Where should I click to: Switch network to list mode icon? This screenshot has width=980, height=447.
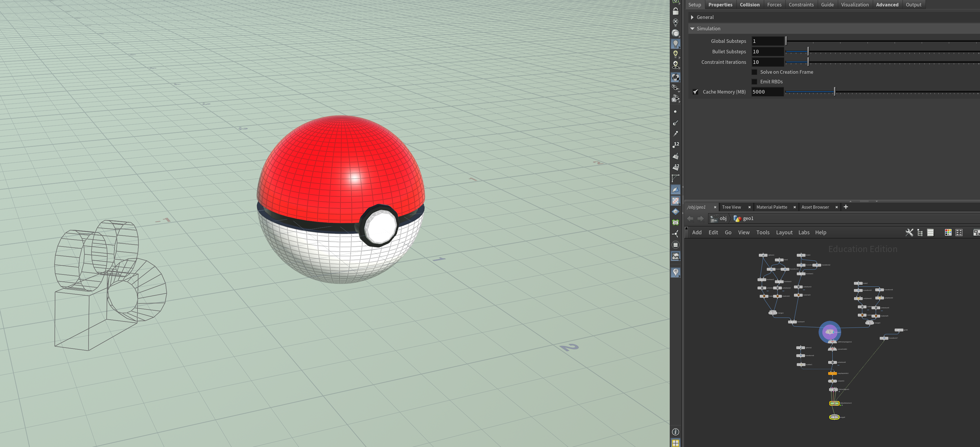pyautogui.click(x=930, y=233)
